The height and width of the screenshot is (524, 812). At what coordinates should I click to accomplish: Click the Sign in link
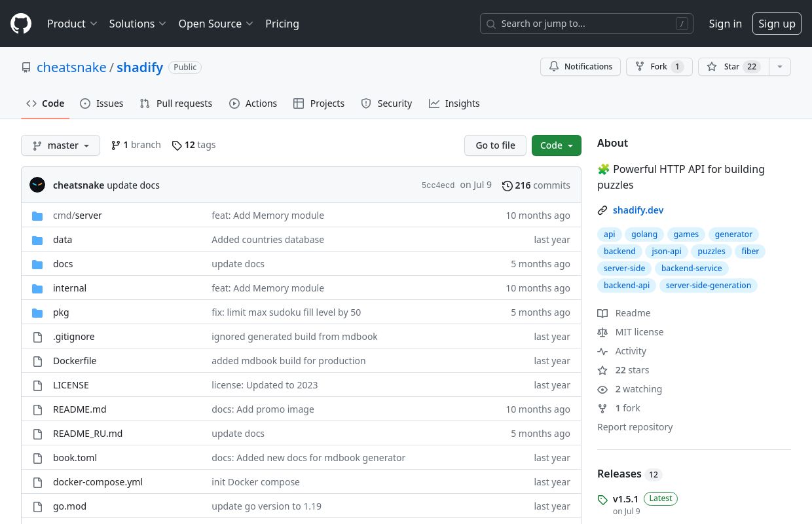pyautogui.click(x=726, y=24)
